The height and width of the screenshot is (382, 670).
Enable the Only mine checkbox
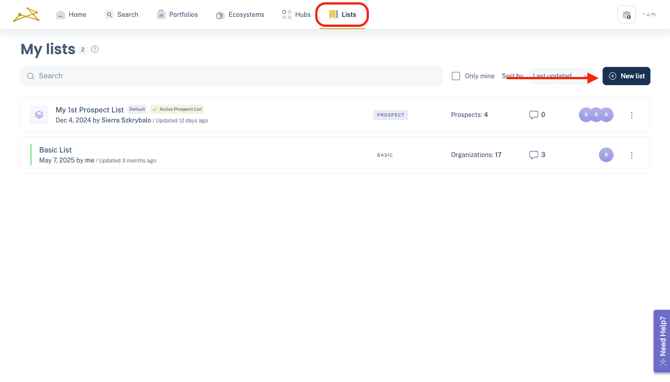click(456, 76)
